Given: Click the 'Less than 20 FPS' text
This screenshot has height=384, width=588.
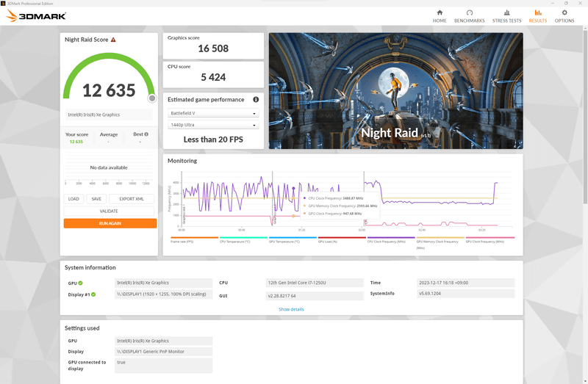Looking at the screenshot, I should (213, 140).
